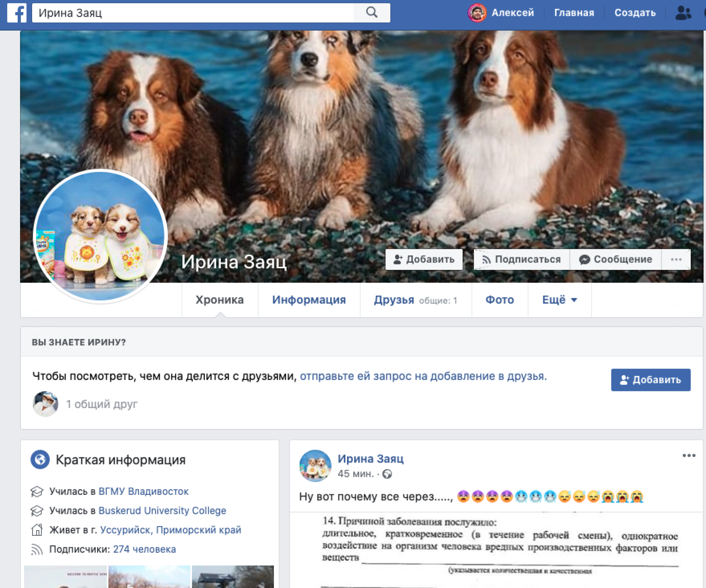Open the post options three-dots menu
706x588 pixels.
tap(689, 456)
